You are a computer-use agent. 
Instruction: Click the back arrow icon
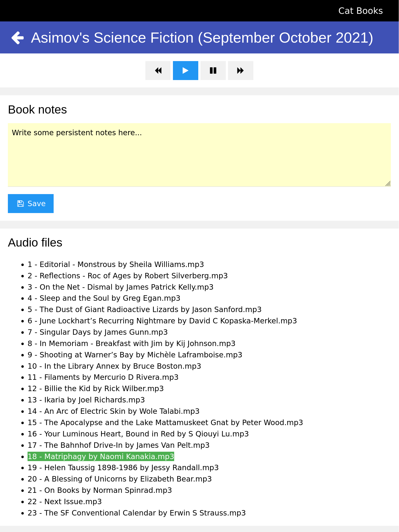point(18,38)
